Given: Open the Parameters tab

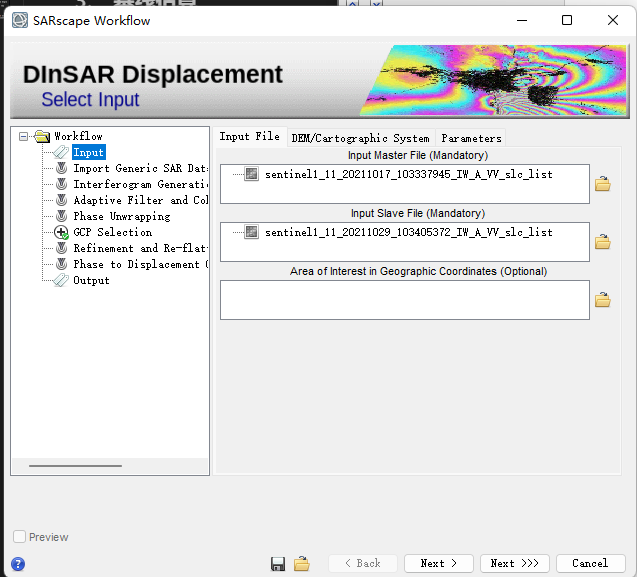Looking at the screenshot, I should (x=471, y=139).
